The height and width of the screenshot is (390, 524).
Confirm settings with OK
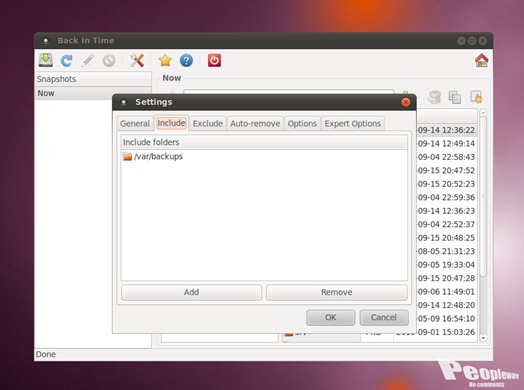(331, 317)
